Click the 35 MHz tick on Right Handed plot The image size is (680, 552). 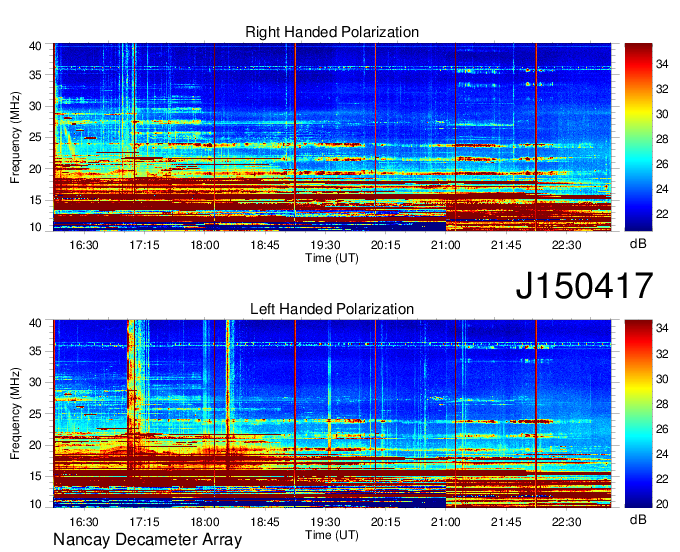(x=35, y=75)
